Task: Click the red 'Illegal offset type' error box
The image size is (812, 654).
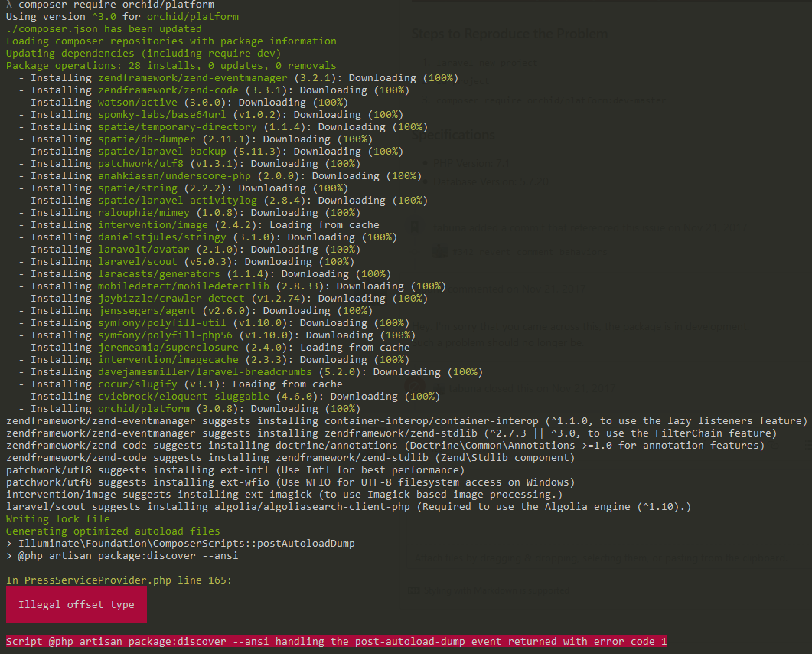Action: coord(77,604)
